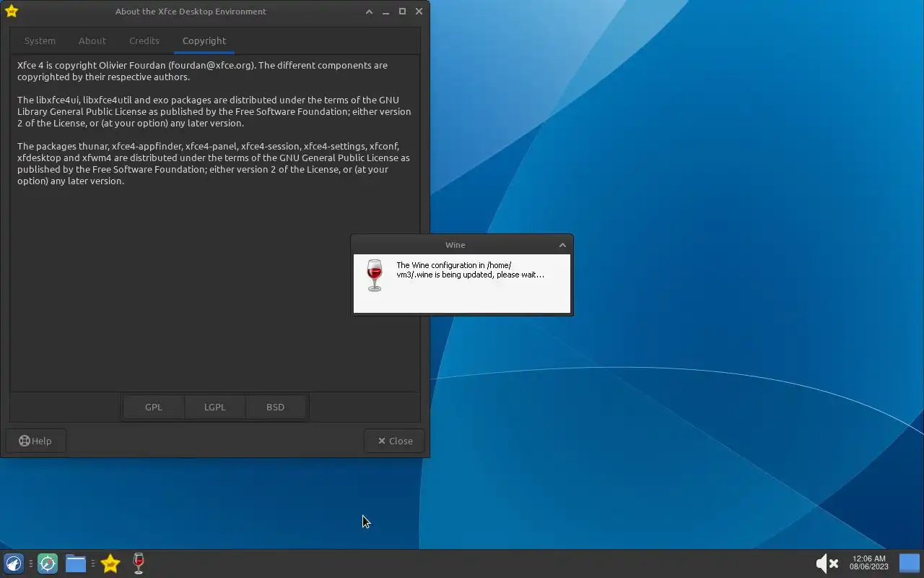The width and height of the screenshot is (924, 578).
Task: Switch to the System tab
Action: coord(40,40)
